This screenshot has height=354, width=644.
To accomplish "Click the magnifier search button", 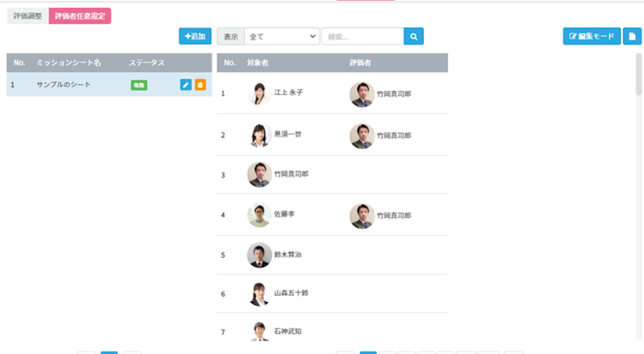I will pos(413,36).
